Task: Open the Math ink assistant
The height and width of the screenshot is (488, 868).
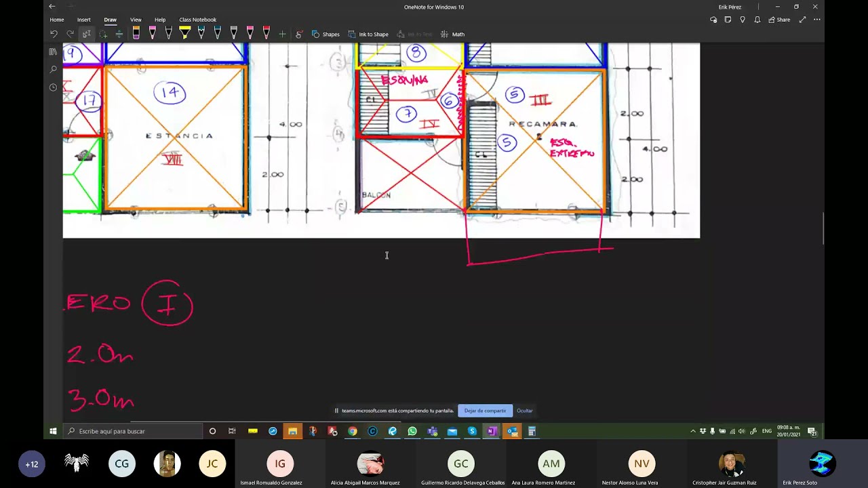Action: (452, 34)
